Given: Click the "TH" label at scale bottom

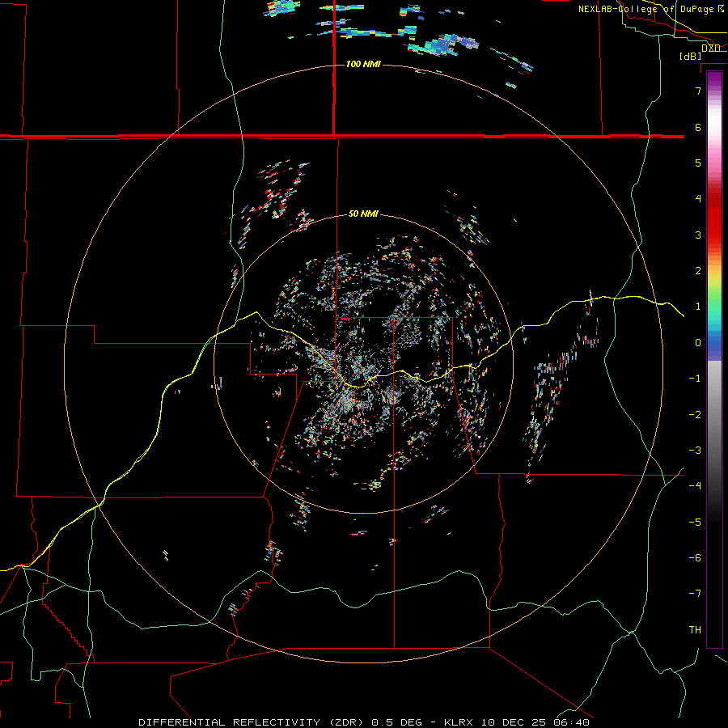Looking at the screenshot, I should click(x=695, y=630).
